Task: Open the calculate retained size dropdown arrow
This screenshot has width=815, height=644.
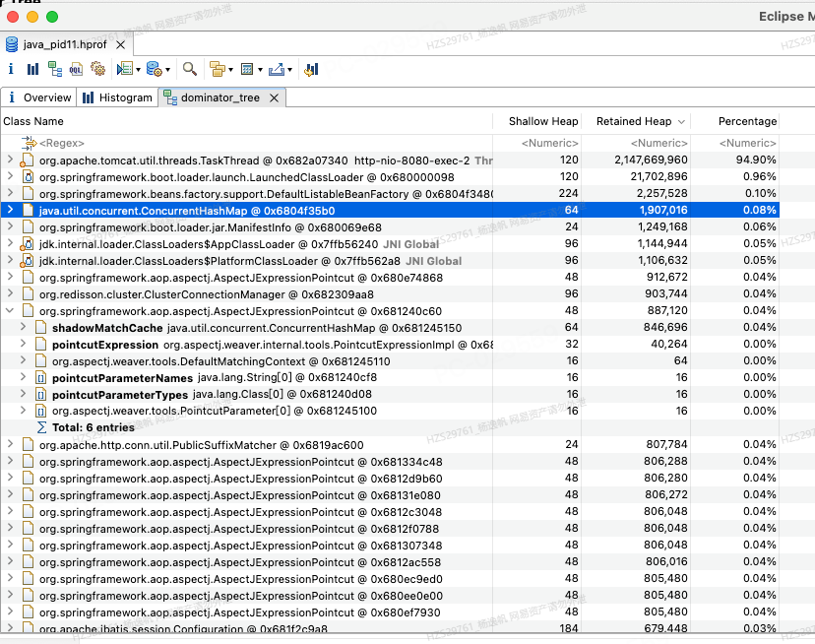Action: click(x=260, y=70)
